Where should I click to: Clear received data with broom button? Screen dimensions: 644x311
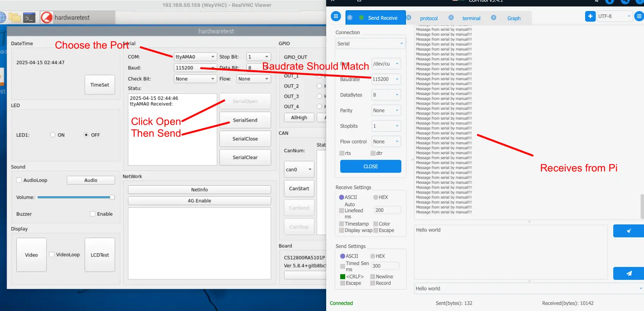[x=628, y=231]
